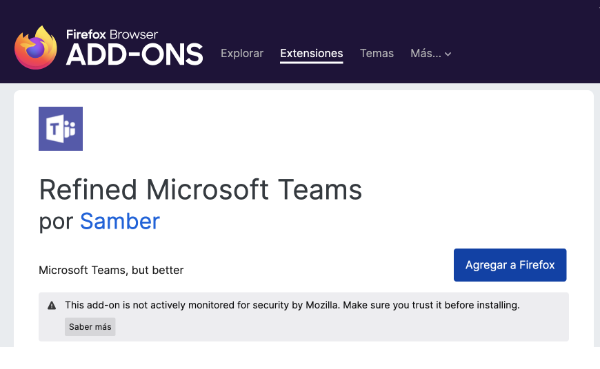Select the Refined Microsoft Teams title
The image size is (600, 369).
pos(201,189)
